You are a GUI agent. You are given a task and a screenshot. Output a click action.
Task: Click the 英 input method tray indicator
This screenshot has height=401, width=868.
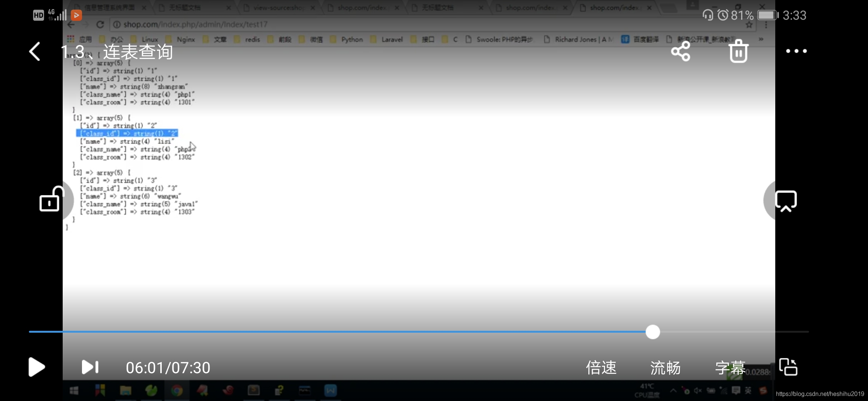tap(748, 391)
